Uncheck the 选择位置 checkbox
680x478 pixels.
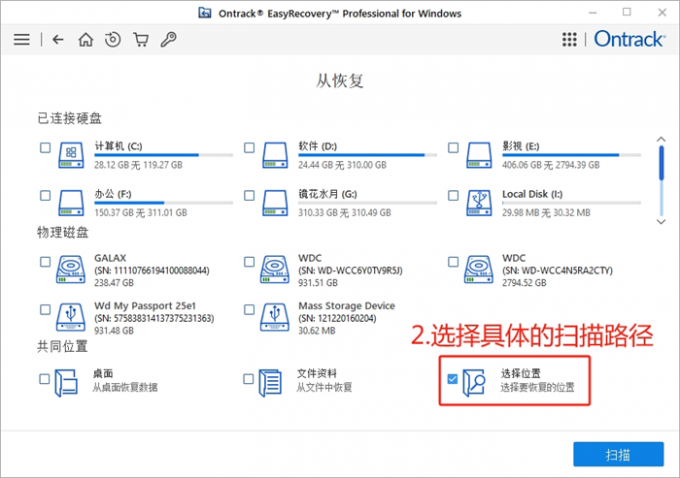[453, 379]
